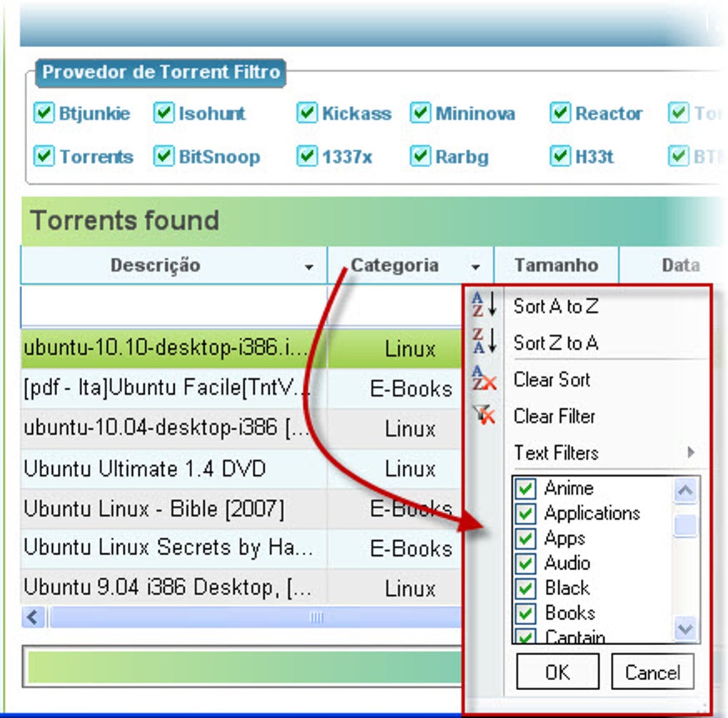Uncheck the Torrents provider checkbox
The image size is (728, 718).
[44, 156]
